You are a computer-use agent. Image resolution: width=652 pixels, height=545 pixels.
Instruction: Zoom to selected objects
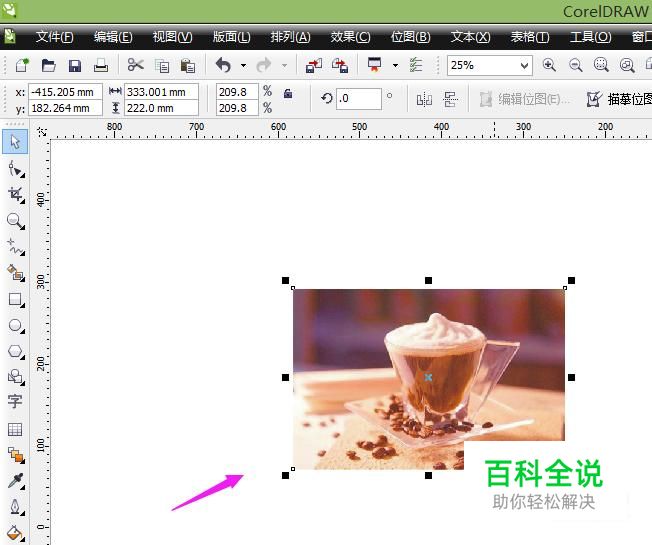(x=601, y=65)
